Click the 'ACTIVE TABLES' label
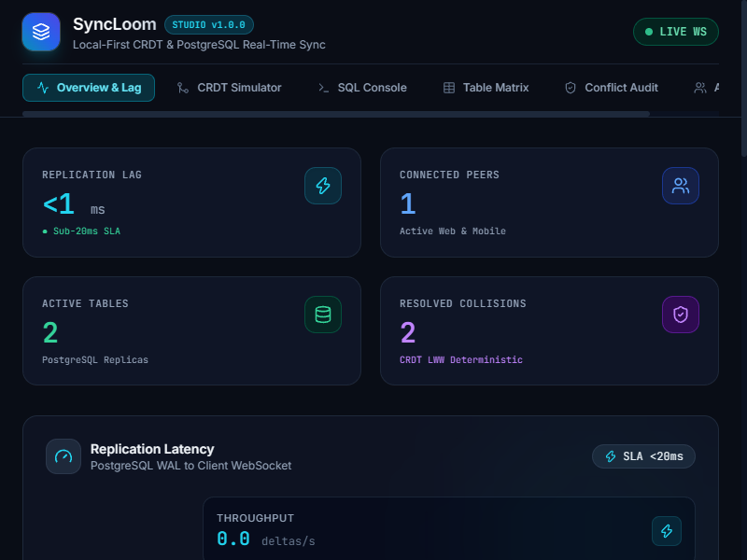Image resolution: width=747 pixels, height=560 pixels. point(85,303)
